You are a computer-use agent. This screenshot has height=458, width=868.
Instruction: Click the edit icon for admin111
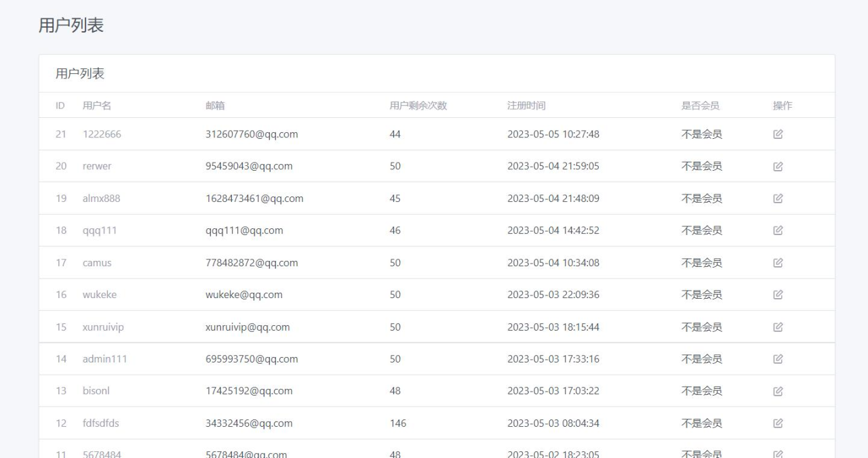coord(778,359)
